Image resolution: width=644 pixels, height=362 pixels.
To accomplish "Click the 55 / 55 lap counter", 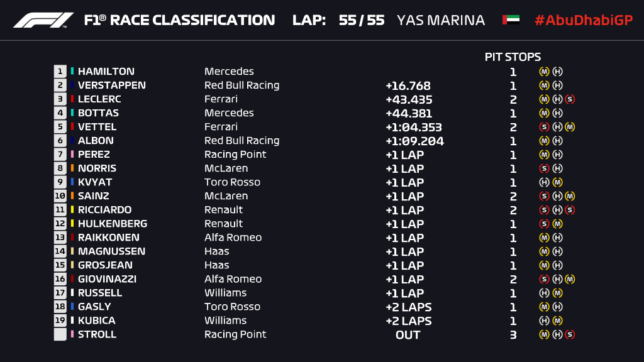I will coord(361,20).
